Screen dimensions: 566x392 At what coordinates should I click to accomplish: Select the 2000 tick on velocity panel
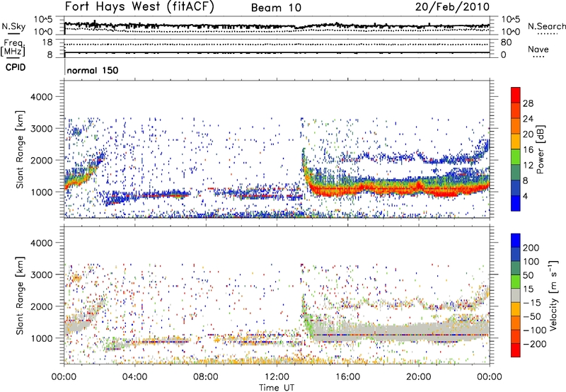[x=41, y=306]
